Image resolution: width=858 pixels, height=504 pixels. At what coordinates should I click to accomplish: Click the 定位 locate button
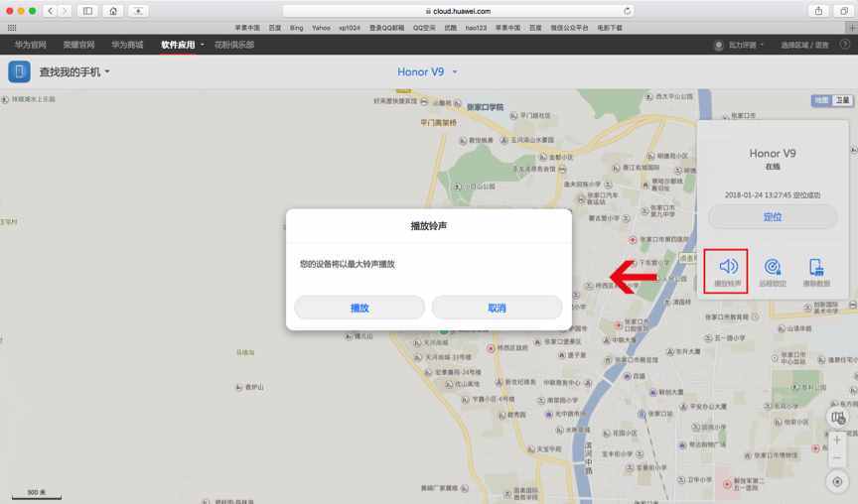point(772,217)
